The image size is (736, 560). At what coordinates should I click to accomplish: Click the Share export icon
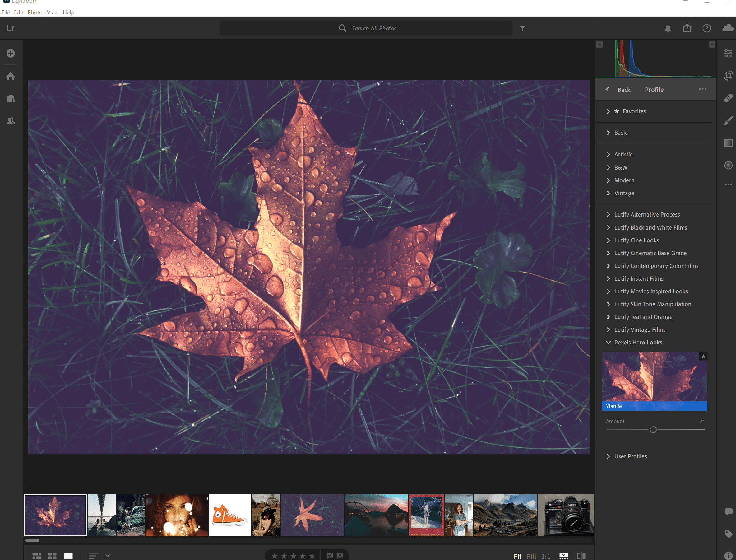click(687, 28)
